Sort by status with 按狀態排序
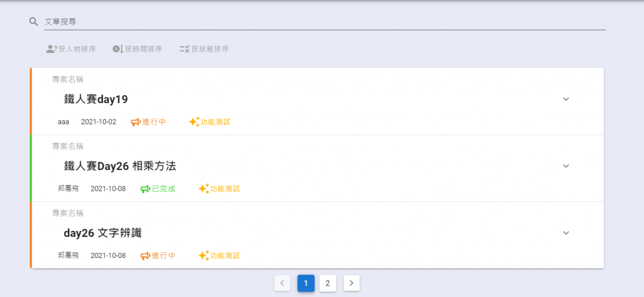The width and height of the screenshot is (644, 297). (204, 48)
